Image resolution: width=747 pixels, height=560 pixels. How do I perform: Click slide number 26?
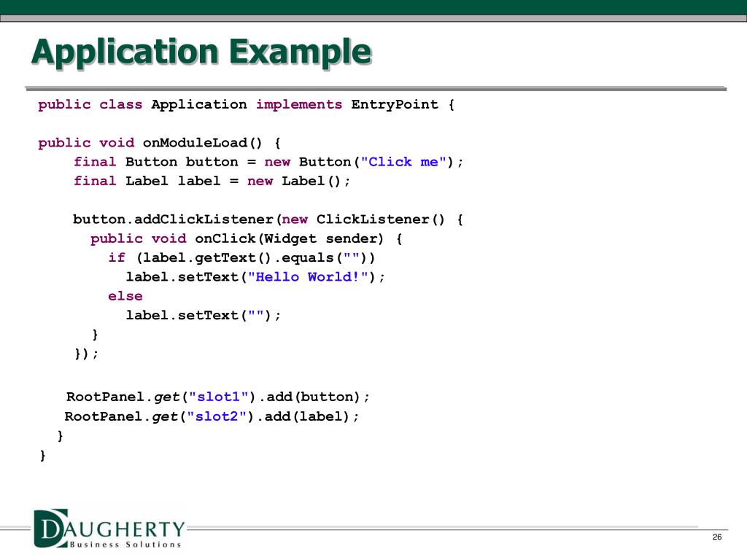point(717,537)
